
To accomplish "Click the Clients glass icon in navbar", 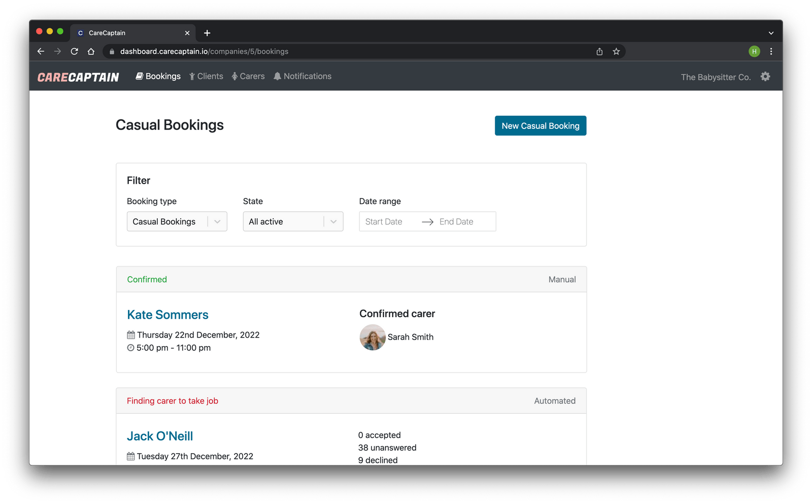I will pyautogui.click(x=192, y=76).
